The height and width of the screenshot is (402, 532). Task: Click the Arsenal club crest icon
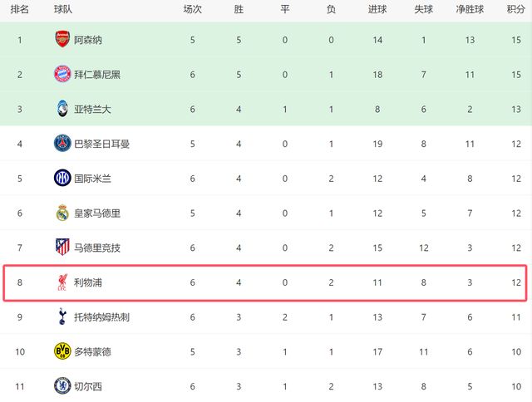62,39
